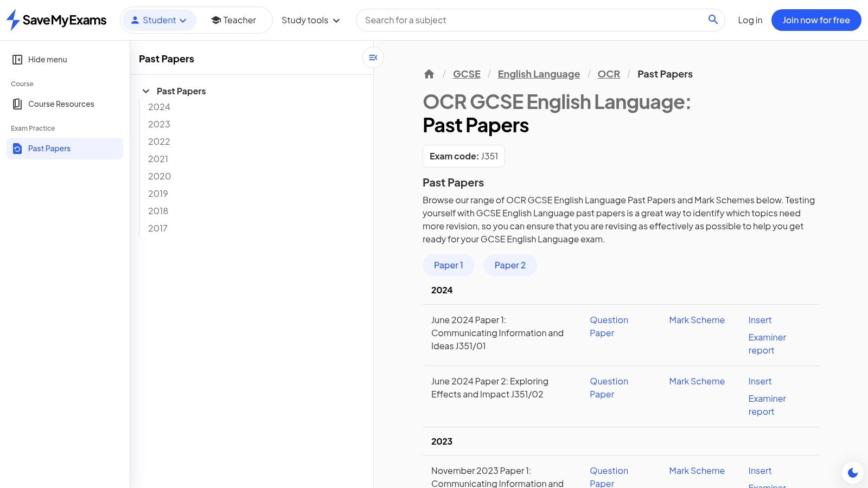The width and height of the screenshot is (868, 488).
Task: Go to home via the breadcrumb house icon
Action: click(429, 74)
